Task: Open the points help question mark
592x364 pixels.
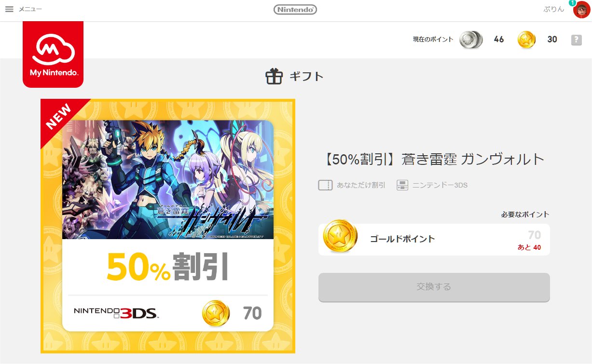Action: (576, 40)
